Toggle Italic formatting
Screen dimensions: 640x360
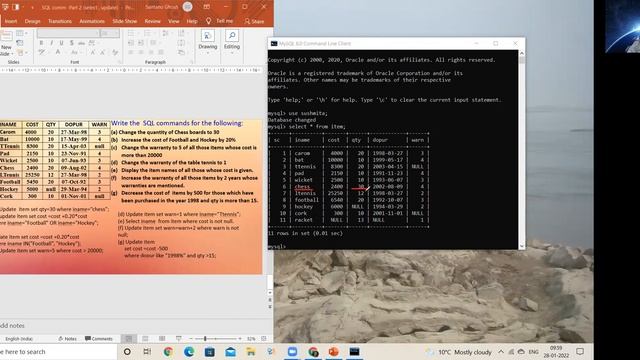[x=51, y=43]
